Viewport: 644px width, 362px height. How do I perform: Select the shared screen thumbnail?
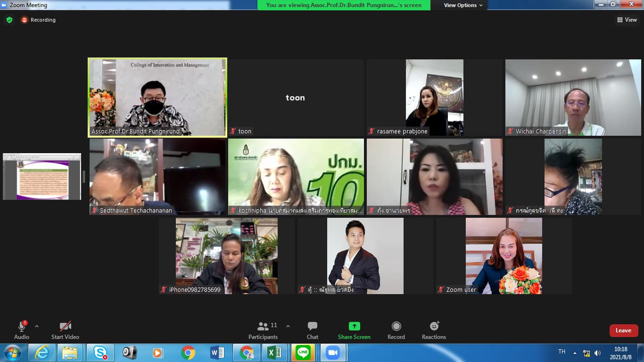click(42, 176)
